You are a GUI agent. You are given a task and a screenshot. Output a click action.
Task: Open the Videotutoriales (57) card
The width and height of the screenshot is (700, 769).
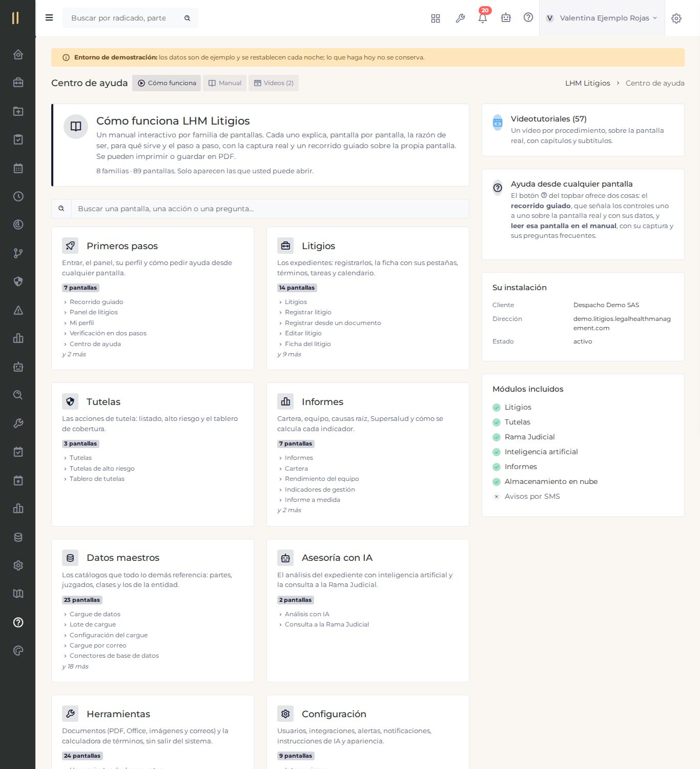pyautogui.click(x=583, y=130)
